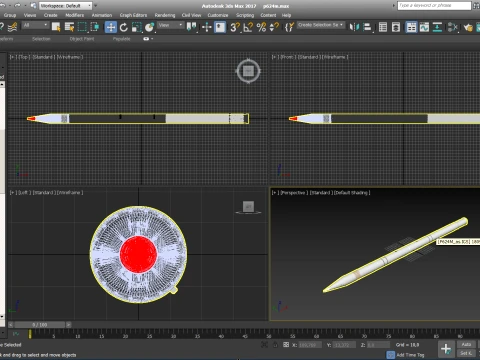The width and height of the screenshot is (480, 360).
Task: Toggle 3D Snaps
Action: pos(235,27)
